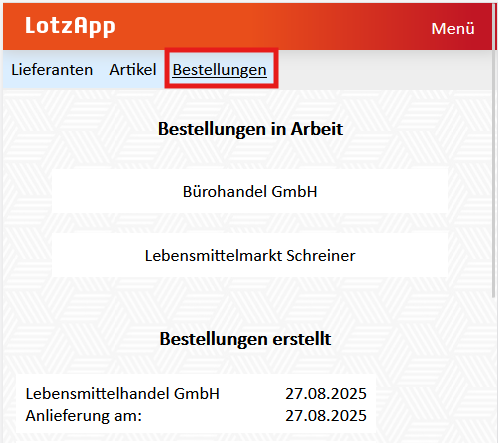498x443 pixels.
Task: Click the delivery date beside 'Anlieferung am:'
Action: pos(326,416)
